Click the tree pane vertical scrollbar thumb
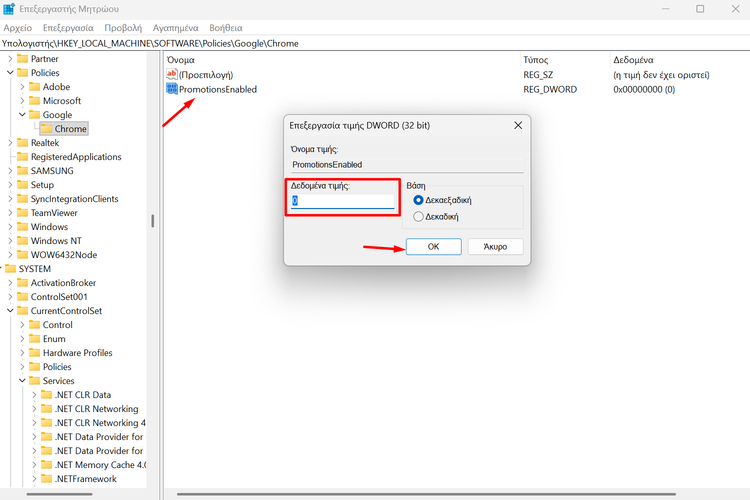 [x=153, y=221]
